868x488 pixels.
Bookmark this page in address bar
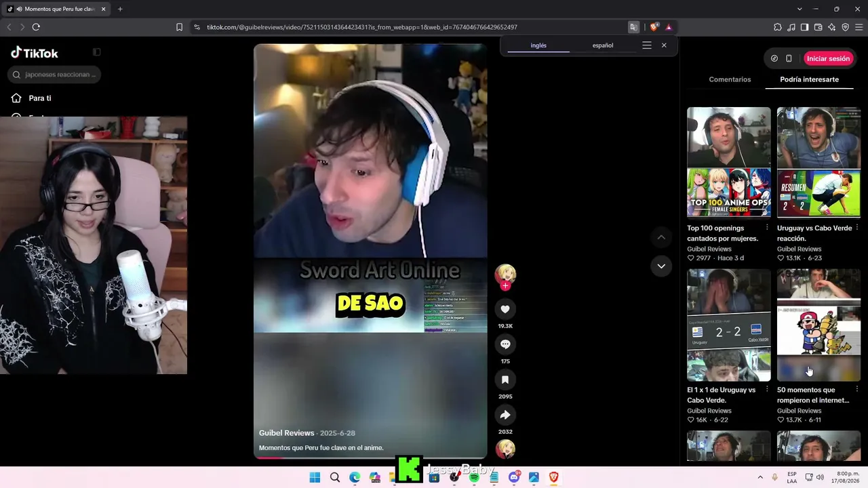[179, 27]
